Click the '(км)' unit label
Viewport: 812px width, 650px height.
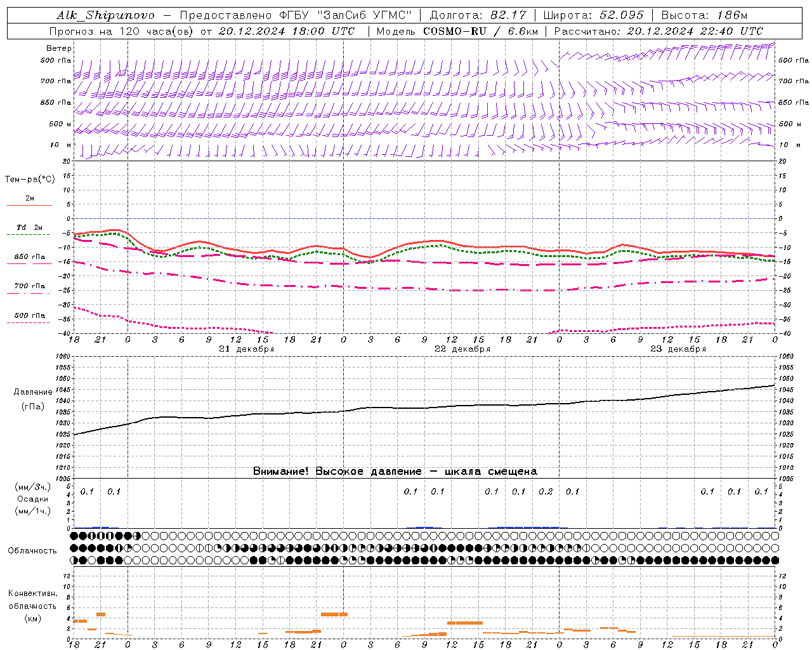(x=32, y=618)
